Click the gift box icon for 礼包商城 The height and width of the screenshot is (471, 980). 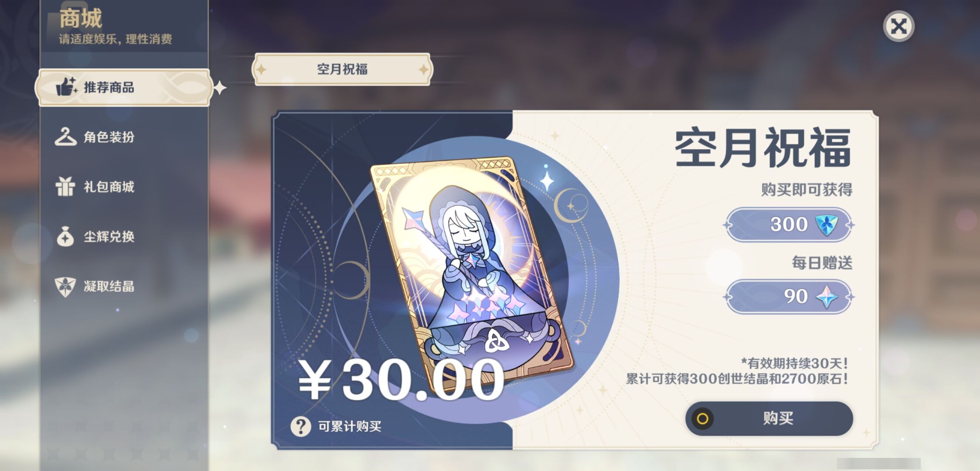(x=65, y=186)
